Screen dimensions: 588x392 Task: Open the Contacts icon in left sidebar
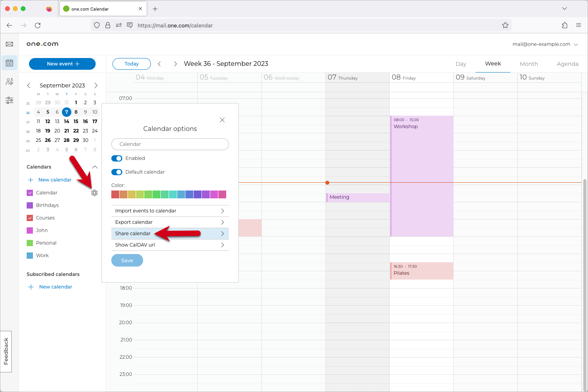click(x=9, y=82)
